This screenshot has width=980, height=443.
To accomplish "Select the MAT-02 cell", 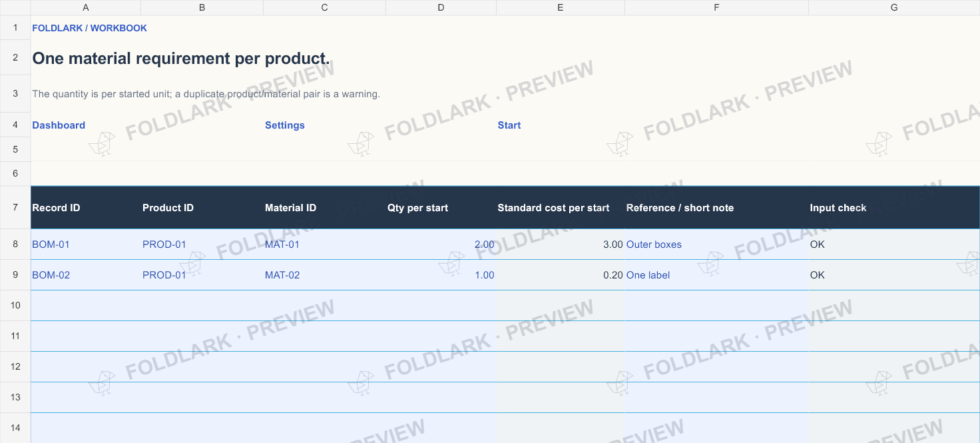I will pos(325,275).
